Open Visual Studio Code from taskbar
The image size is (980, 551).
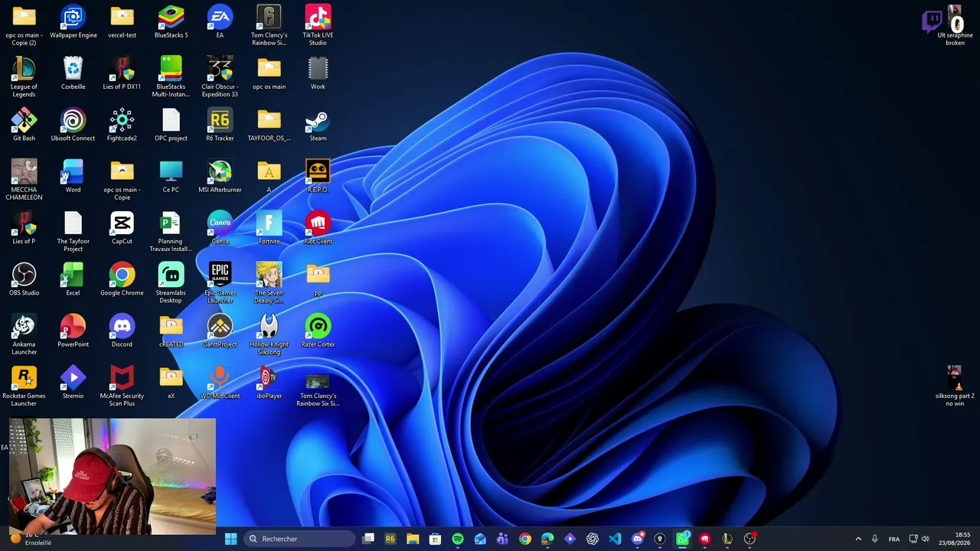point(615,539)
